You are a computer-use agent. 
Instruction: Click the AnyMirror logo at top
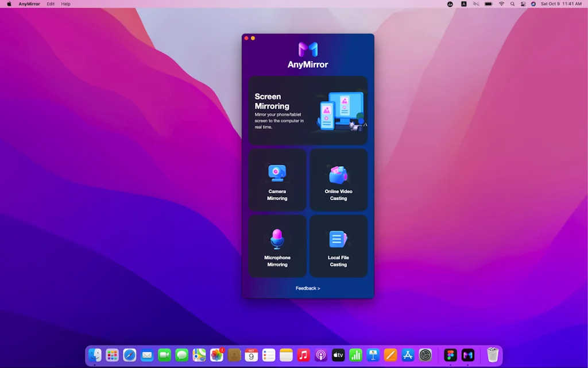coord(308,50)
